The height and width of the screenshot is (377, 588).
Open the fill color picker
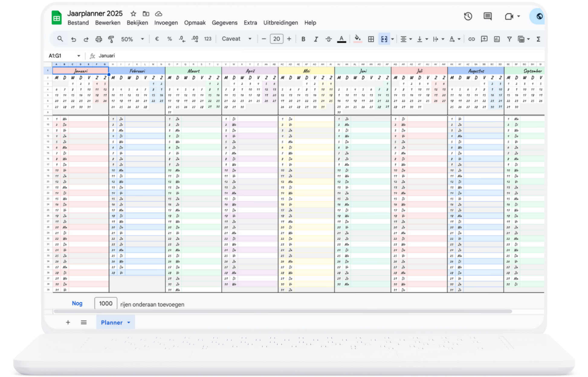(x=357, y=39)
